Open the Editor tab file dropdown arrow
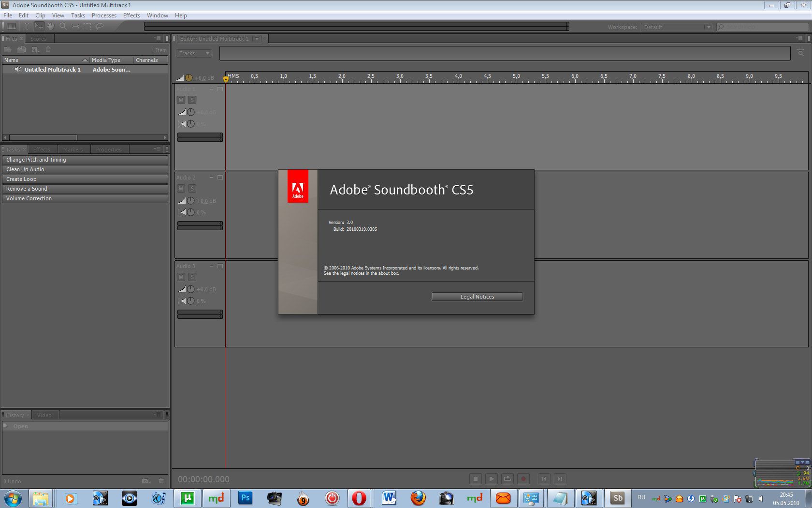 (x=257, y=39)
